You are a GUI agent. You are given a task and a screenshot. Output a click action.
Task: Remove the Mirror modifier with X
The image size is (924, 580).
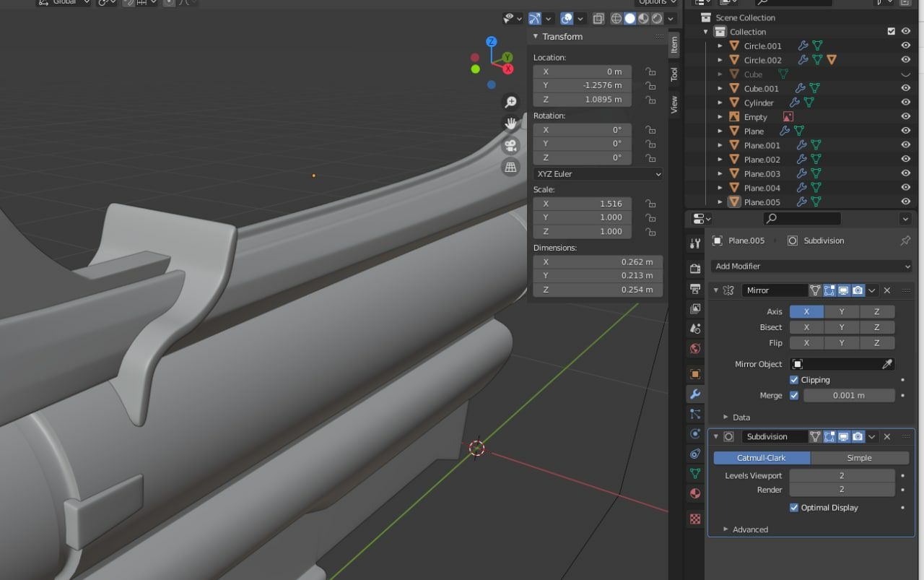pos(887,290)
